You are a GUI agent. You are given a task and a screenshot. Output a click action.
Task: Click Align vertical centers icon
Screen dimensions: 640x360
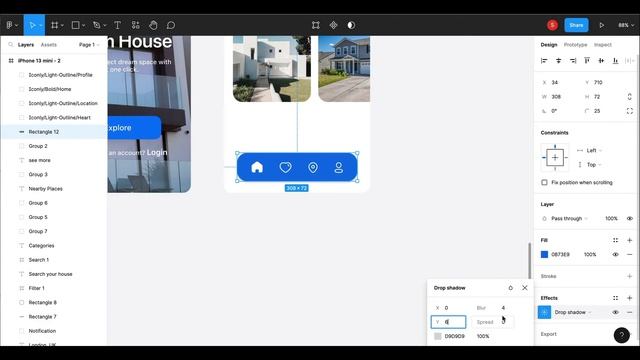coord(601,61)
